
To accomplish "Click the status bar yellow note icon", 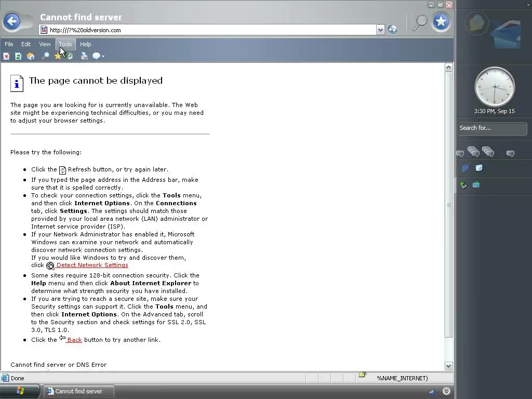I will coord(363,374).
